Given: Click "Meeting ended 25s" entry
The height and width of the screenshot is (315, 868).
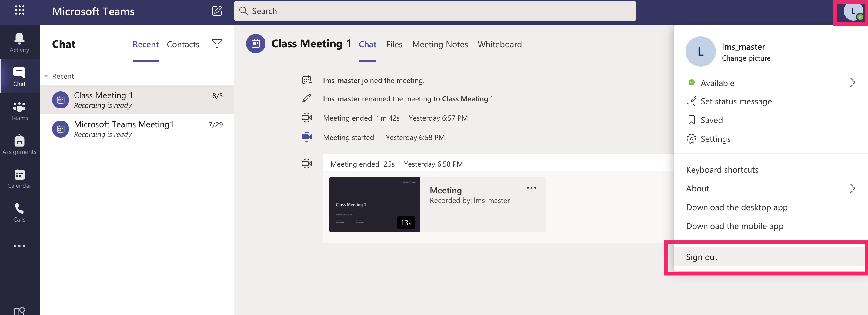Looking at the screenshot, I should pyautogui.click(x=362, y=164).
